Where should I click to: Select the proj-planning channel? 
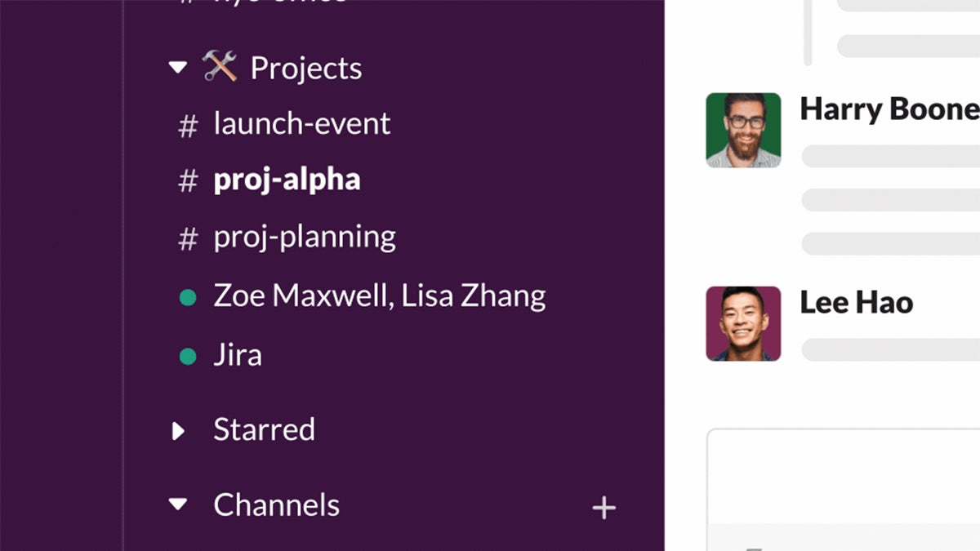tap(305, 236)
